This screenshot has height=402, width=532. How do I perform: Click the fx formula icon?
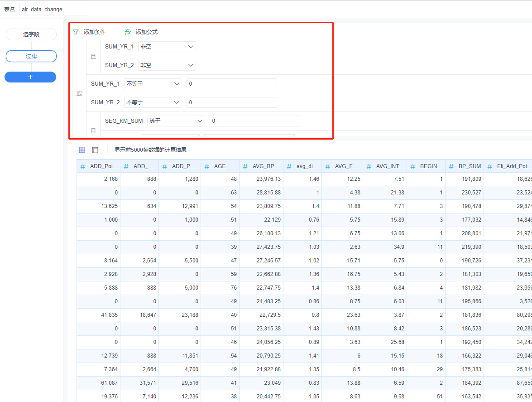(x=128, y=32)
